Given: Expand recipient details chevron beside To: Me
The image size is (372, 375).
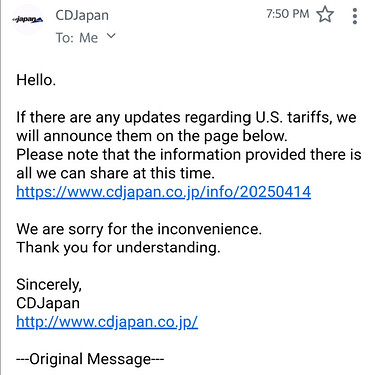Looking at the screenshot, I should pyautogui.click(x=111, y=36).
